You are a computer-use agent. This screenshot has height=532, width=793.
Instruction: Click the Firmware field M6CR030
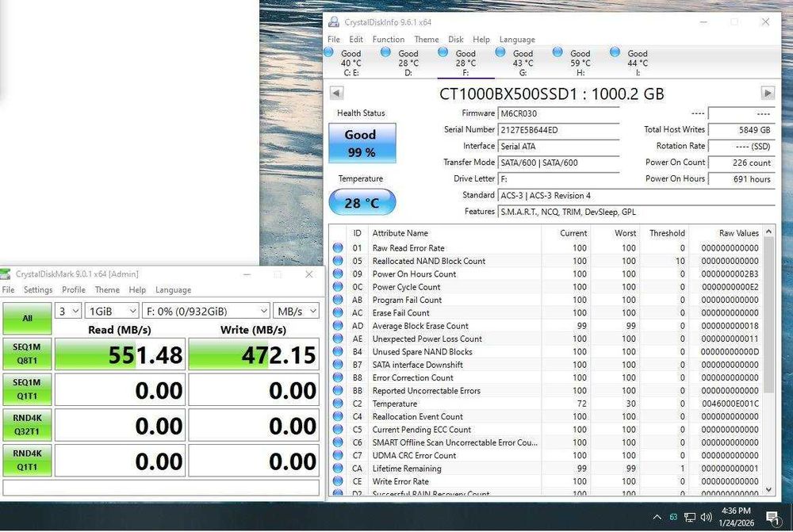pos(558,114)
